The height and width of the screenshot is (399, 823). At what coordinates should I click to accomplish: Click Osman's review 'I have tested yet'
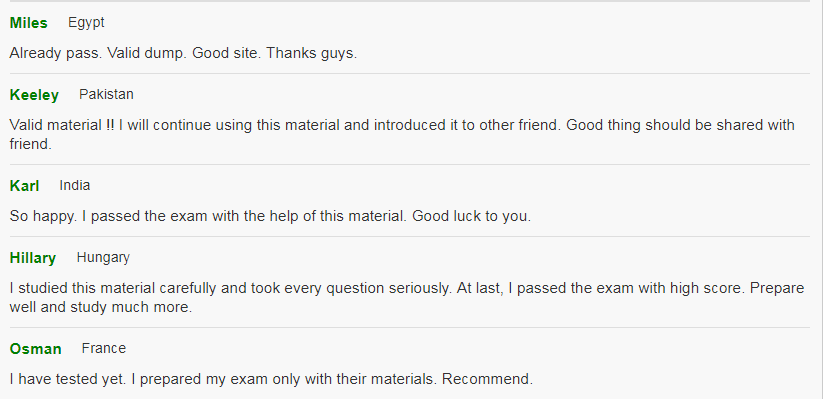coord(271,379)
